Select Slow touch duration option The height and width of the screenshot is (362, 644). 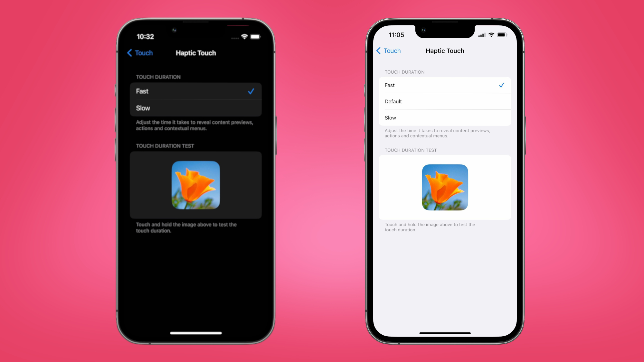pos(444,117)
